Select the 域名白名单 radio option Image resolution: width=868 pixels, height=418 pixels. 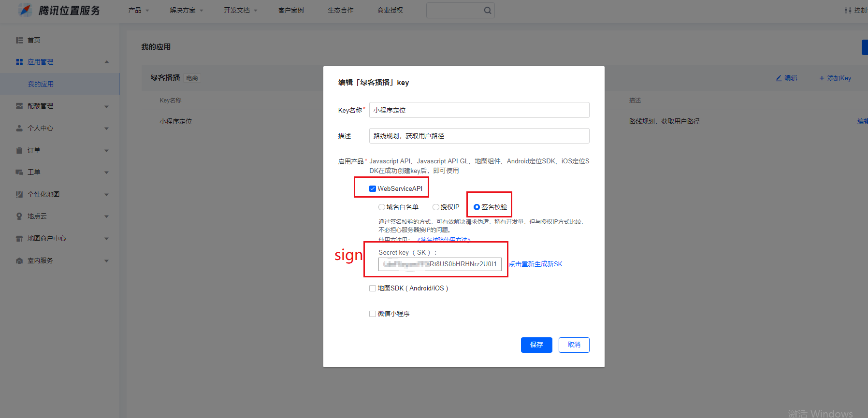point(382,207)
